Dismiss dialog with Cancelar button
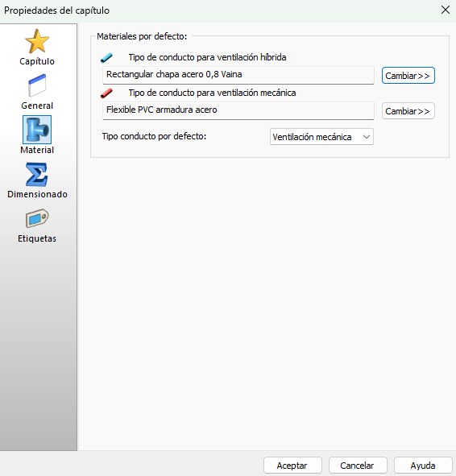Image resolution: width=456 pixels, height=476 pixels. 358,466
